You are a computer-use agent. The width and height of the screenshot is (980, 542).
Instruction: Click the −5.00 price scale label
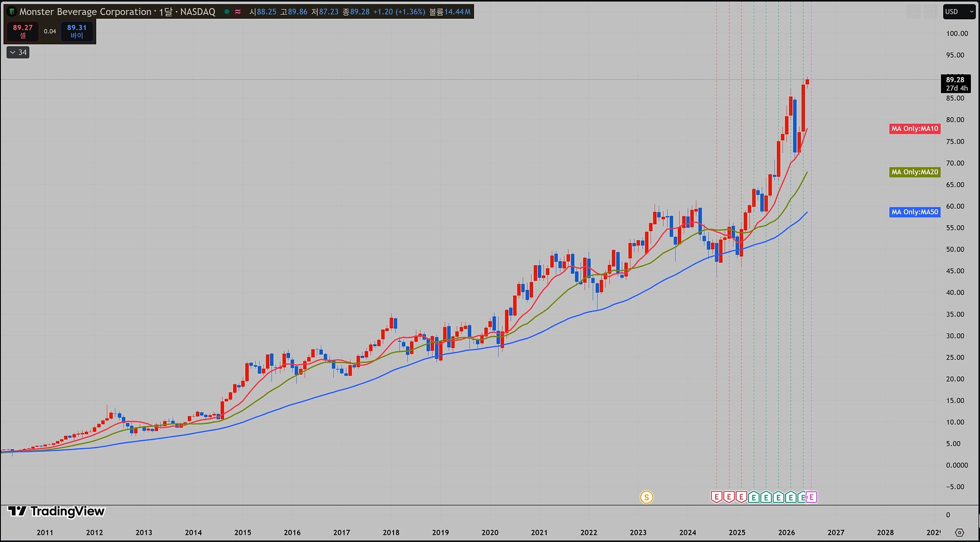click(955, 487)
